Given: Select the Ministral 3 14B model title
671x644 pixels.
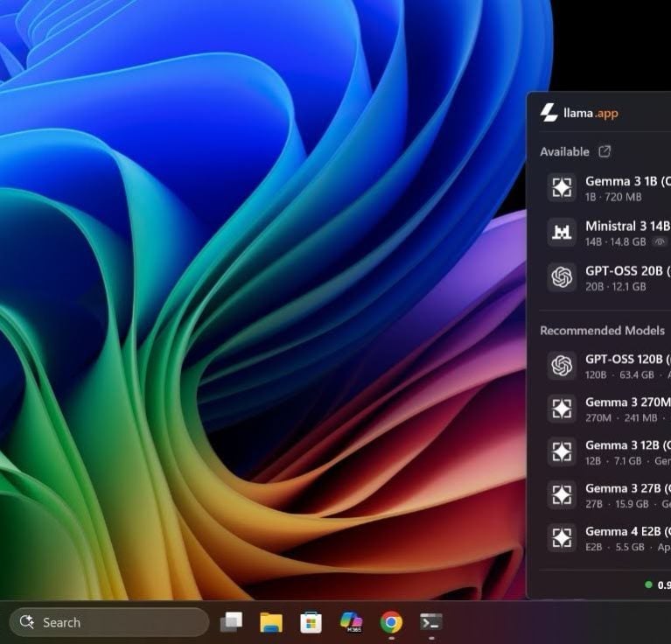Looking at the screenshot, I should click(628, 226).
